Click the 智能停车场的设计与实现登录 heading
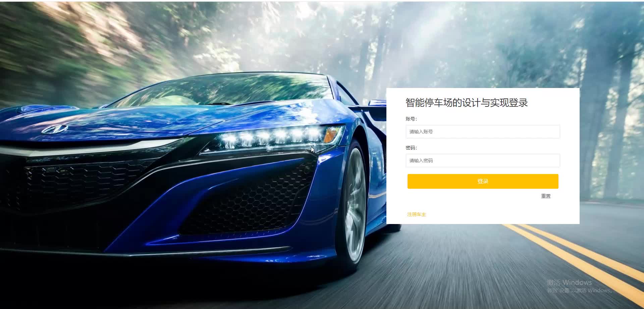 point(467,103)
